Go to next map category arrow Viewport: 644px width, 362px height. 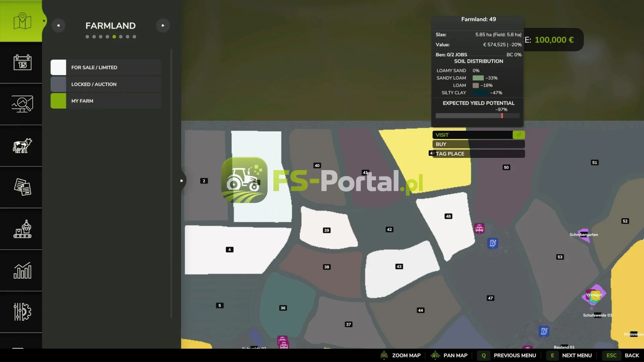click(163, 25)
